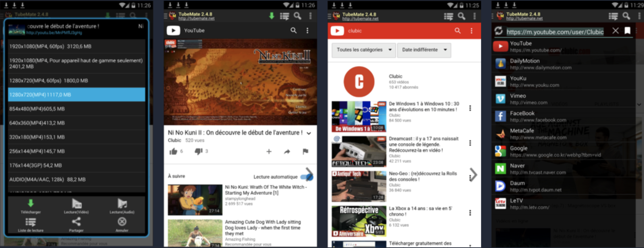Like the Ni No Kuni II video
This screenshot has height=248, width=644.
[173, 151]
